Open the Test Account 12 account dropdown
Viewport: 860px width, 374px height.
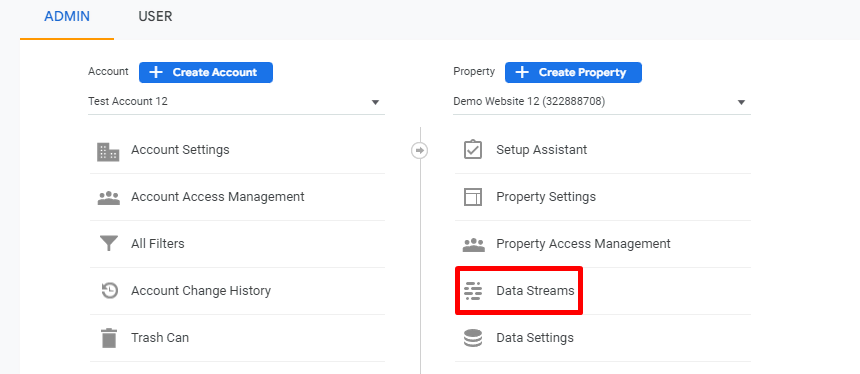pyautogui.click(x=236, y=102)
